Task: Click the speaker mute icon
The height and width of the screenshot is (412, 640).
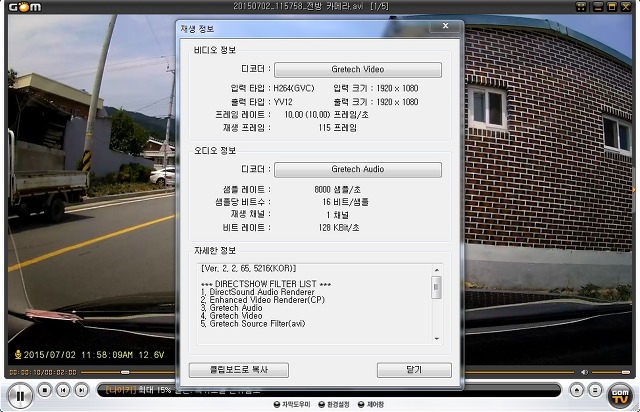Action: point(584,372)
